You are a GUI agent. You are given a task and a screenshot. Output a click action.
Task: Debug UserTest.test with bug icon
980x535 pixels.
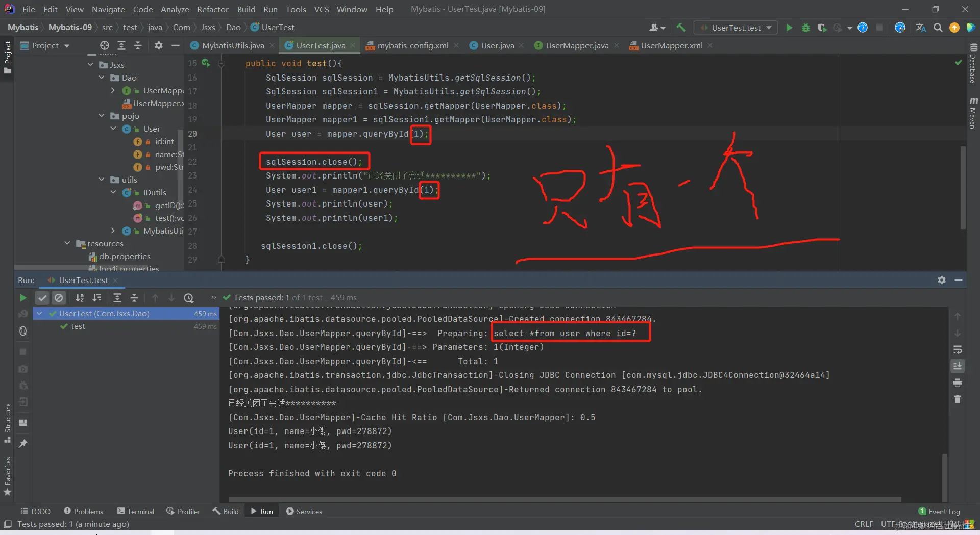pos(806,28)
